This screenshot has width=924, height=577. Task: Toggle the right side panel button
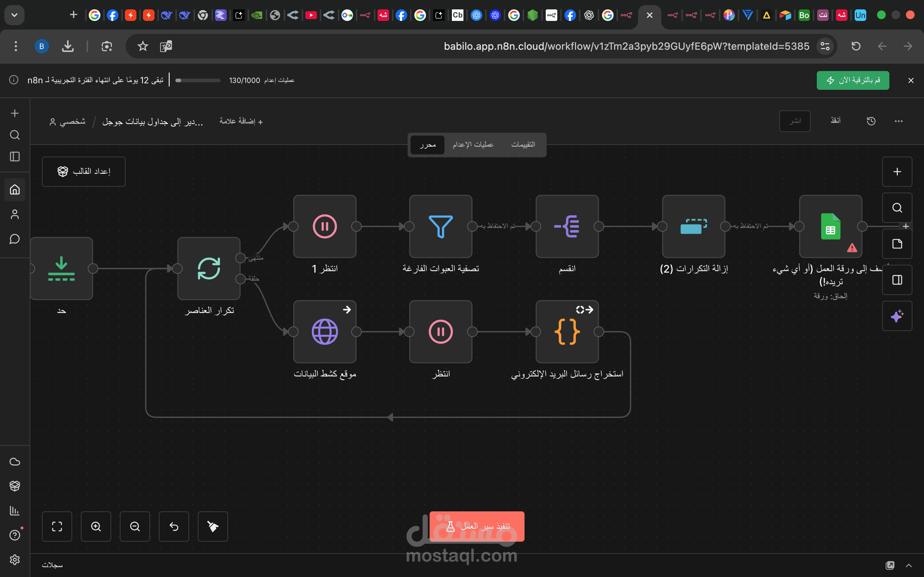897,280
